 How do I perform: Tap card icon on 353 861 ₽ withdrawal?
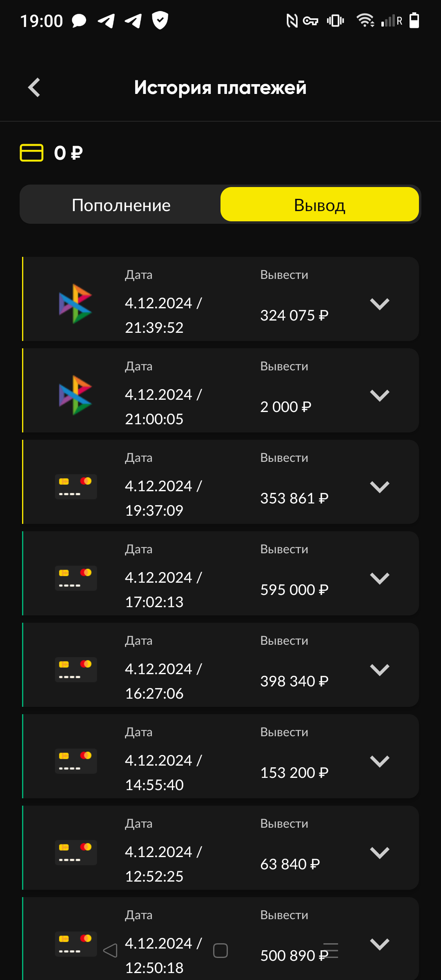76,486
